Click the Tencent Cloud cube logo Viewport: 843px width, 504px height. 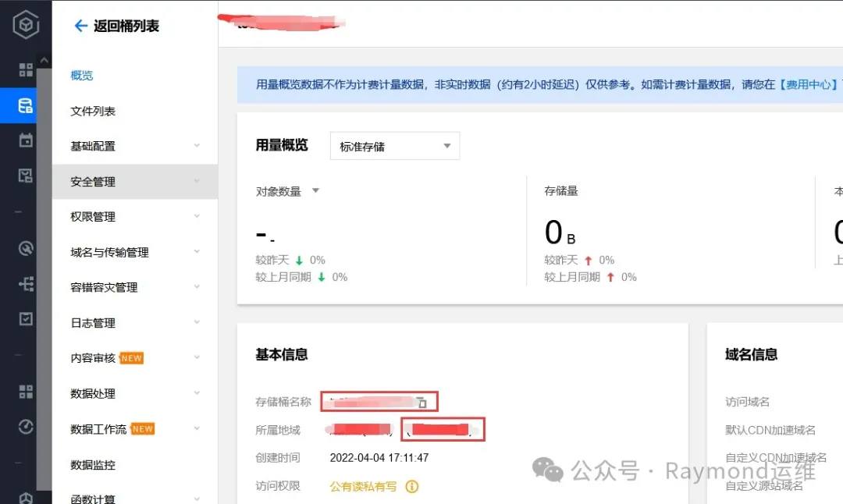(26, 25)
